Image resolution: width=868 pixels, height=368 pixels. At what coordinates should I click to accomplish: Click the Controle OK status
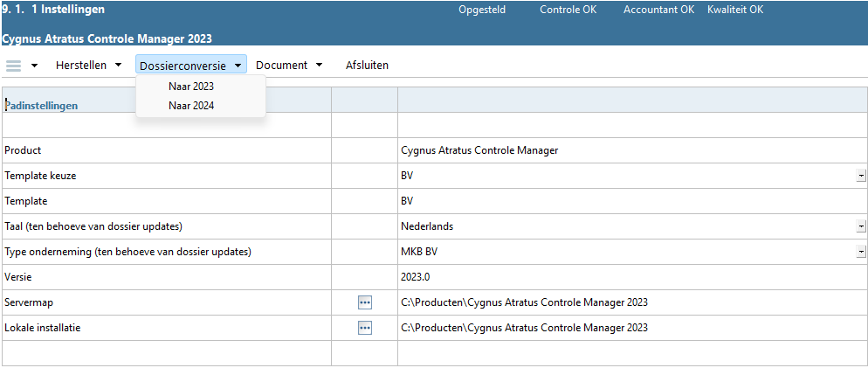pyautogui.click(x=568, y=10)
